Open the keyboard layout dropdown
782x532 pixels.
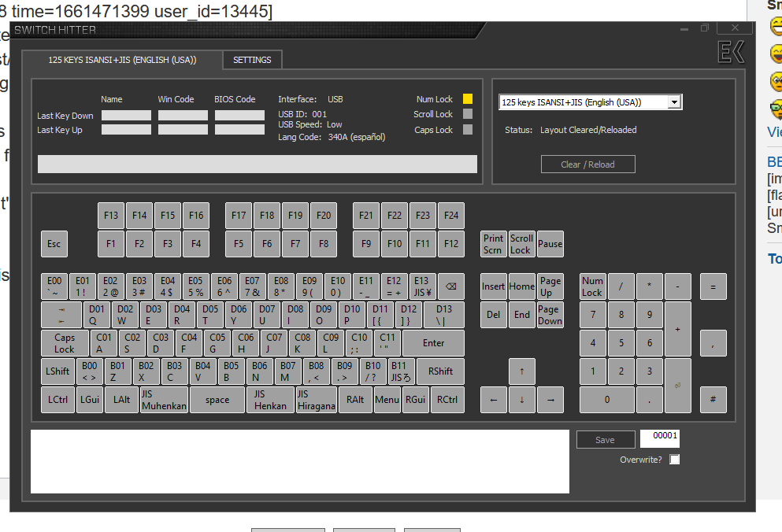[673, 102]
